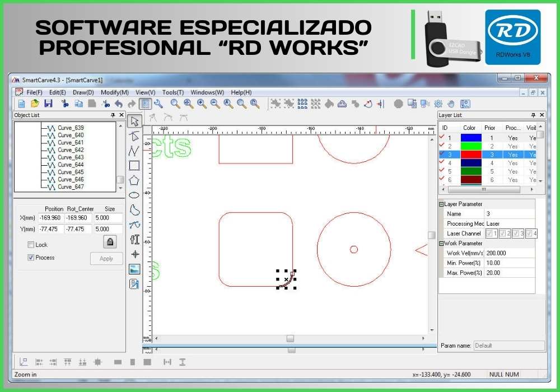Image resolution: width=560 pixels, height=392 pixels.
Task: Uncheck the Process checkbox
Action: pos(31,258)
